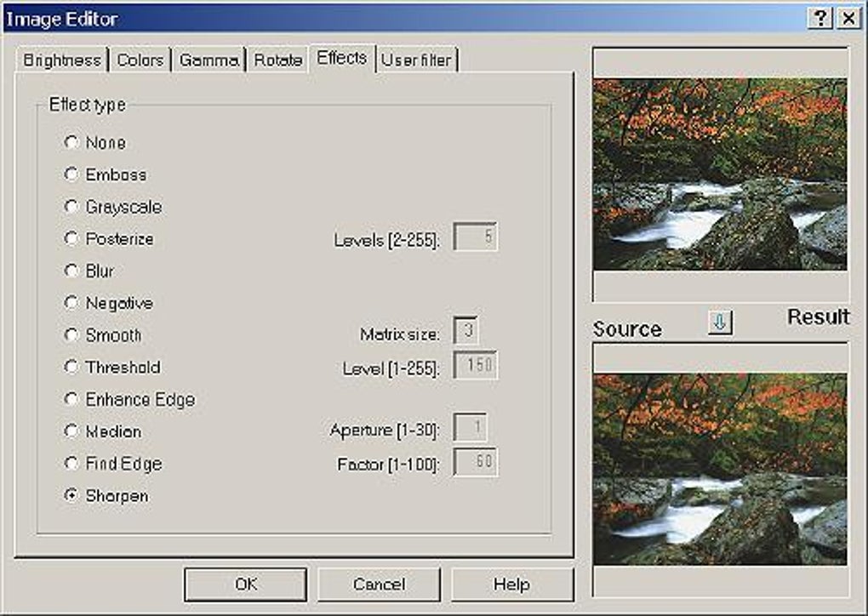Open the User filter tab
Screen dimensions: 868x616
416,60
